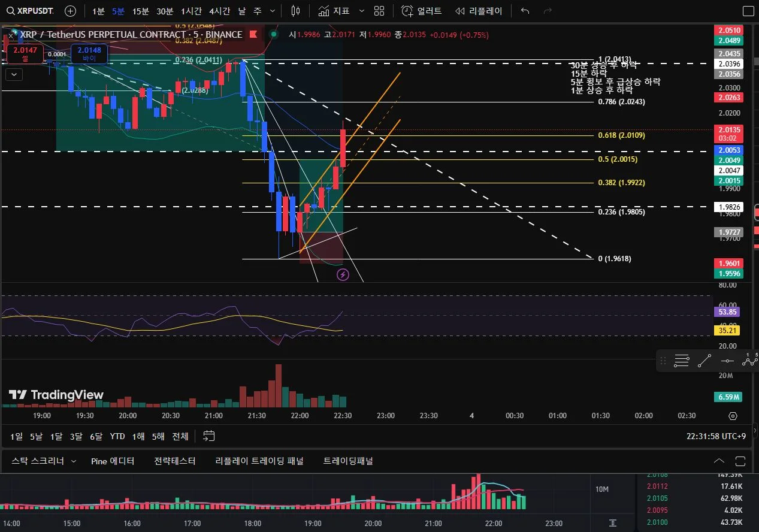Image resolution: width=759 pixels, height=532 pixels.
Task: Expand the legend collapse arrow under sell button
Action: [14, 75]
